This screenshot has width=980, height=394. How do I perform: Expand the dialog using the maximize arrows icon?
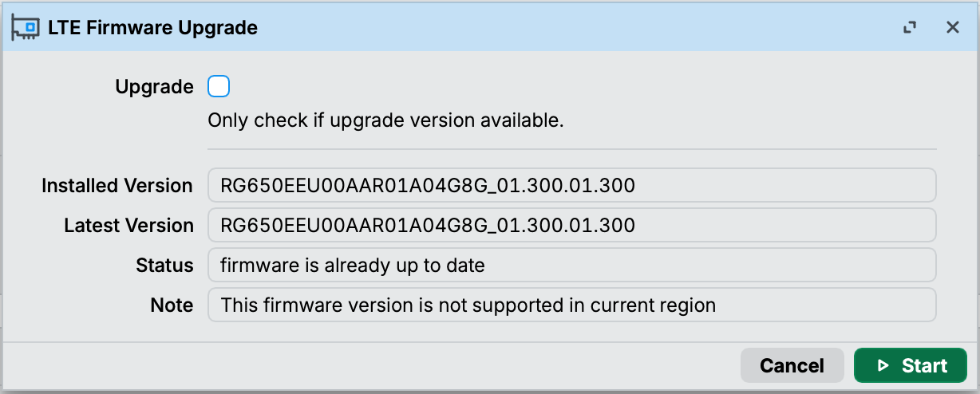pyautogui.click(x=909, y=28)
